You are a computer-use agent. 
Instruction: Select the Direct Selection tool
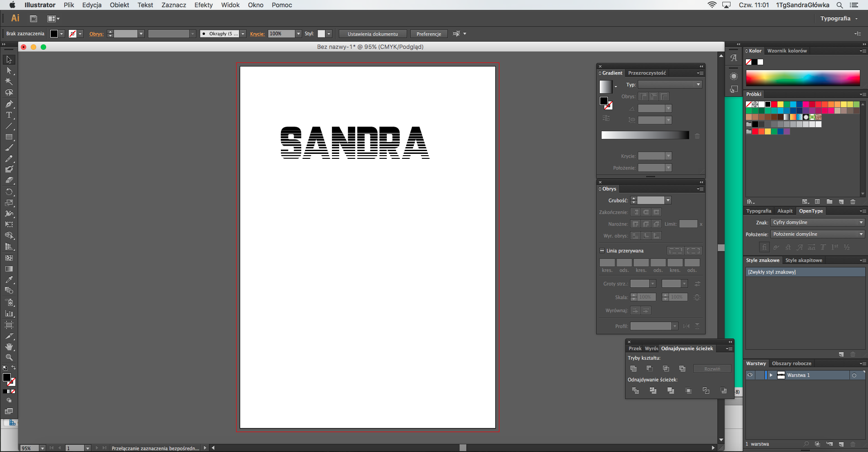coord(9,71)
